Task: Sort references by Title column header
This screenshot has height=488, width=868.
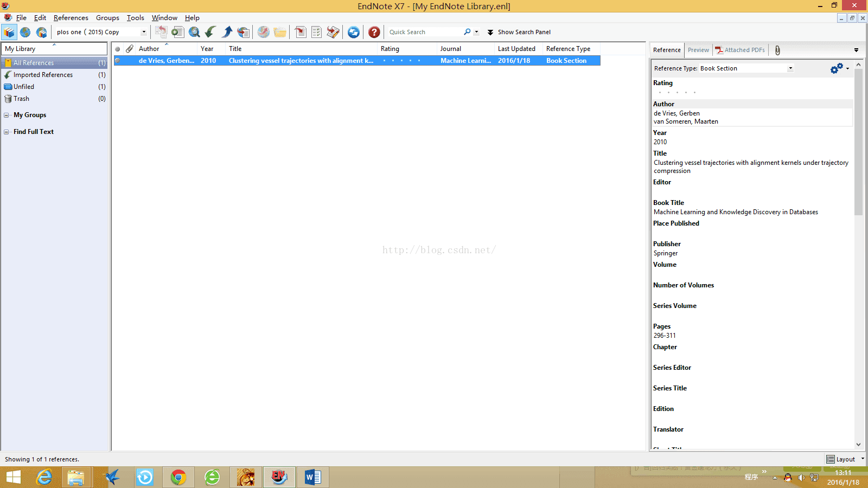Action: coord(301,49)
